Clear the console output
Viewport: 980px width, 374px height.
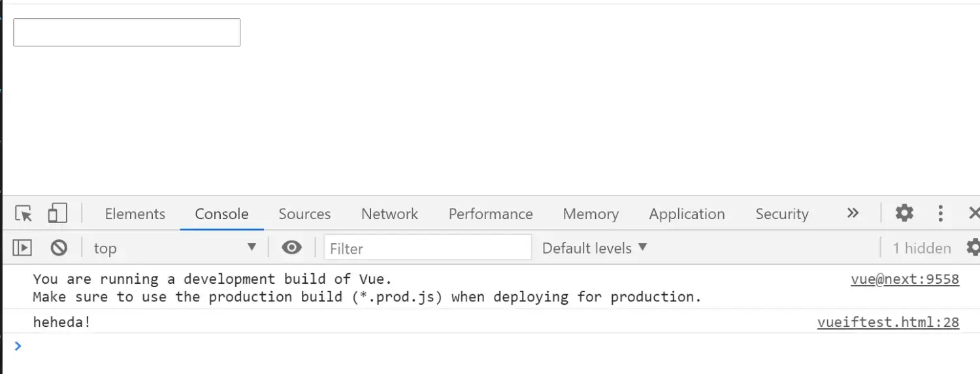coord(59,248)
